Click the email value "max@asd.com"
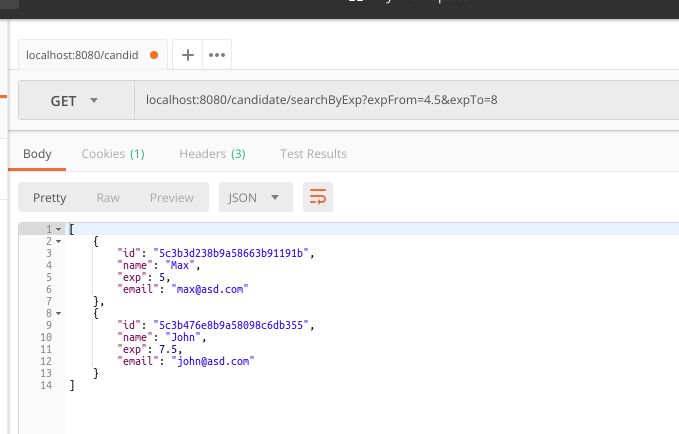This screenshot has height=434, width=679. coord(210,289)
